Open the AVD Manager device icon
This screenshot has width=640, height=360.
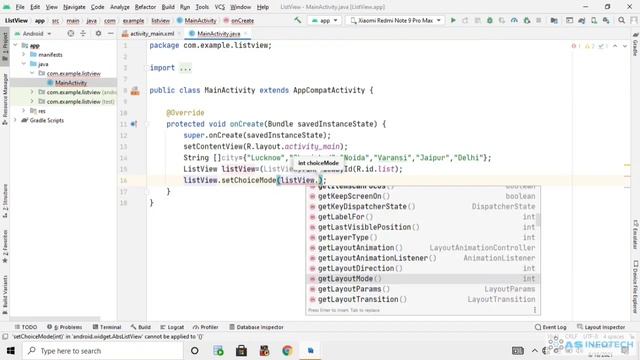[x=594, y=20]
